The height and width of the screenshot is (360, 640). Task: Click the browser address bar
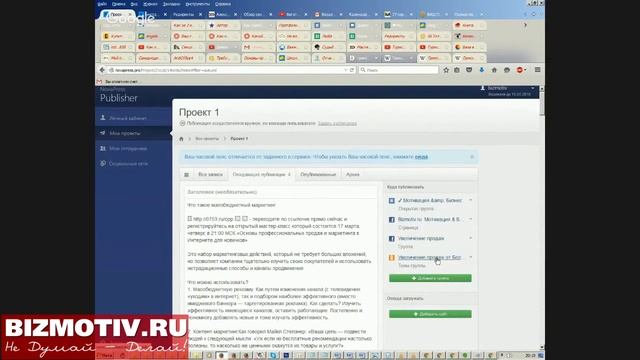tap(227, 70)
